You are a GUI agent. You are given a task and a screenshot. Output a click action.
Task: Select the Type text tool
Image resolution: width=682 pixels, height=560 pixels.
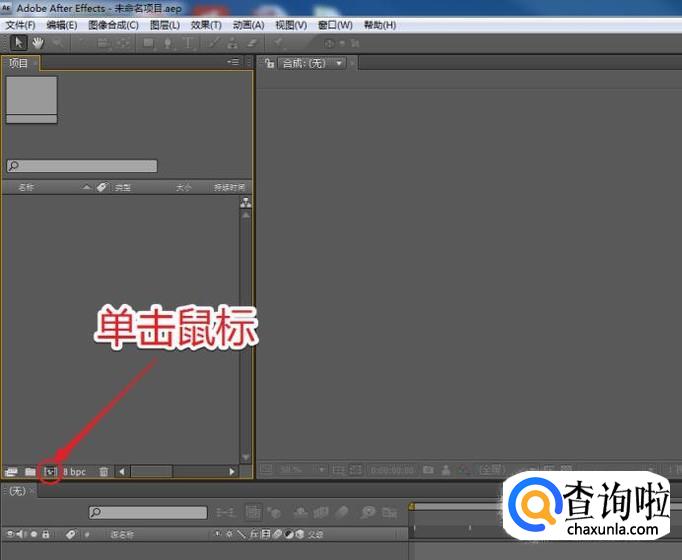(x=188, y=43)
